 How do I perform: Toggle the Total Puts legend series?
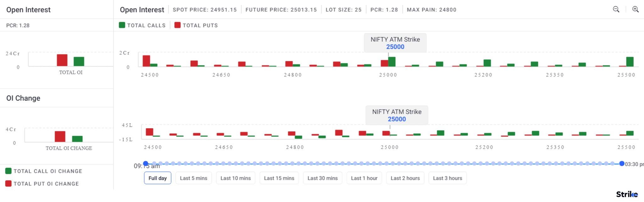(196, 25)
